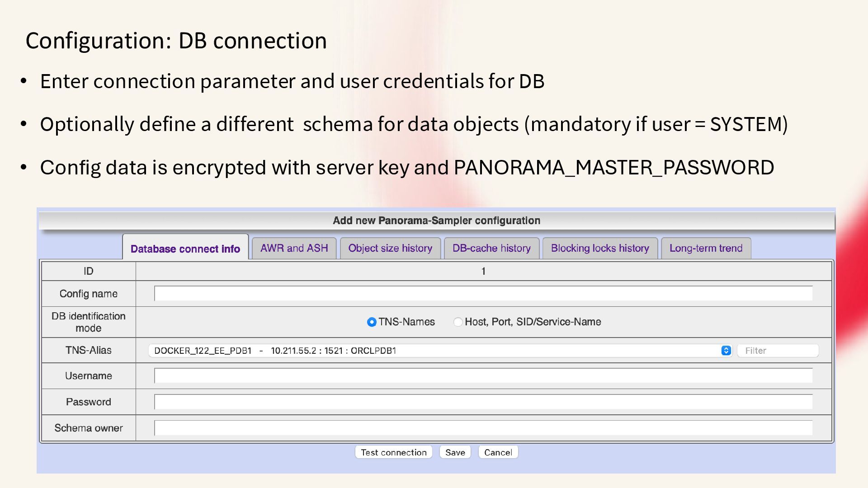Click the ID value cell showing 1
The image size is (868, 488).
(x=483, y=271)
